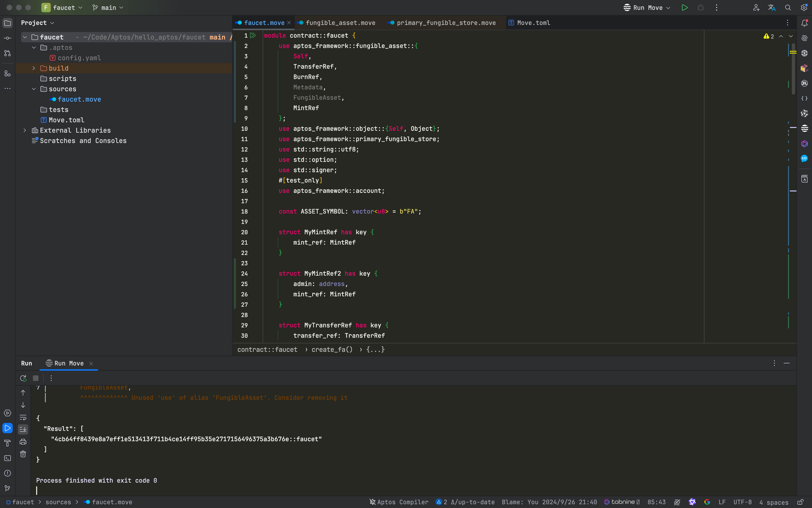Screen dimensions: 812x508
Task: Open the faucet project dropdown
Action: (62, 7)
